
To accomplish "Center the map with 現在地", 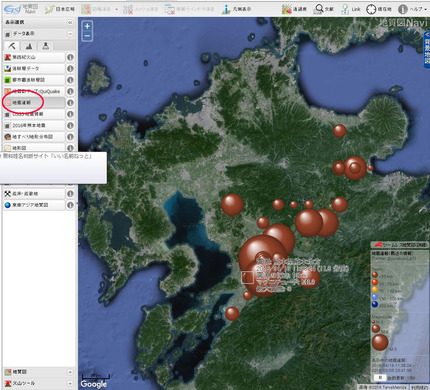I will [x=379, y=9].
